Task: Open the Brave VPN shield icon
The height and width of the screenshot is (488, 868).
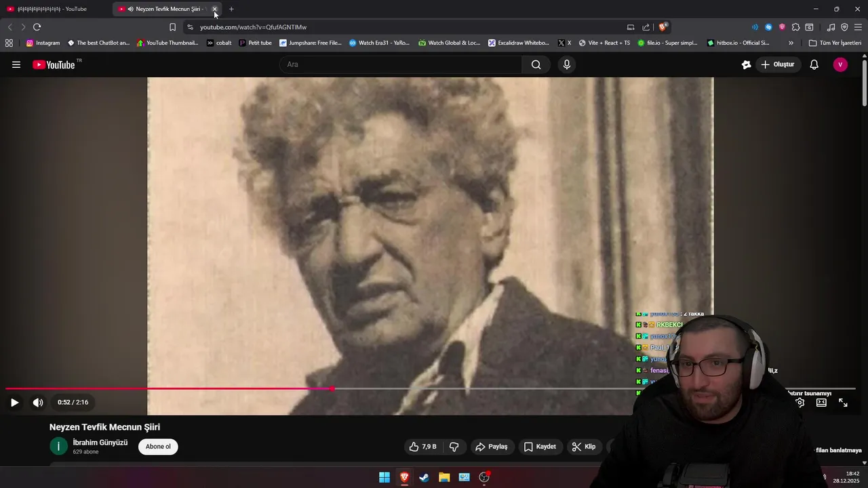Action: point(844,27)
